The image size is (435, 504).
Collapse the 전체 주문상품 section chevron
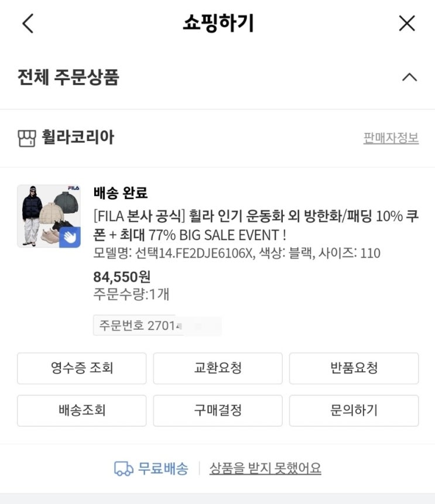pyautogui.click(x=410, y=77)
